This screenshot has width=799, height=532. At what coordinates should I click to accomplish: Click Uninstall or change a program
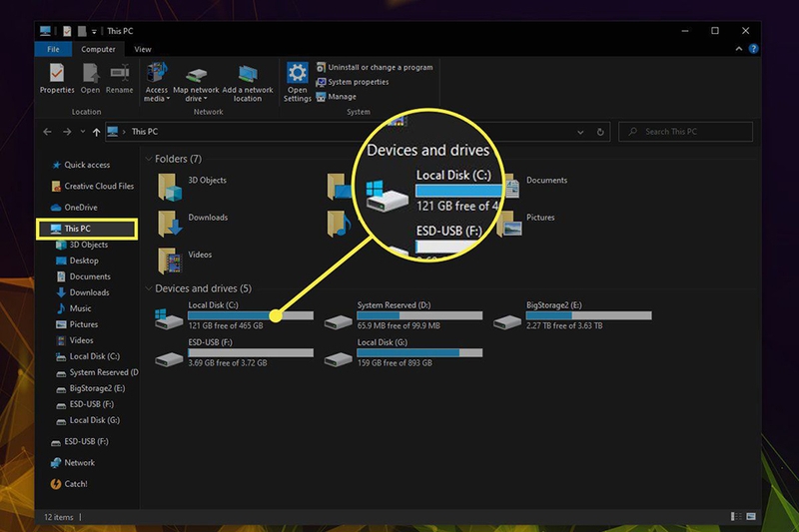pyautogui.click(x=375, y=67)
